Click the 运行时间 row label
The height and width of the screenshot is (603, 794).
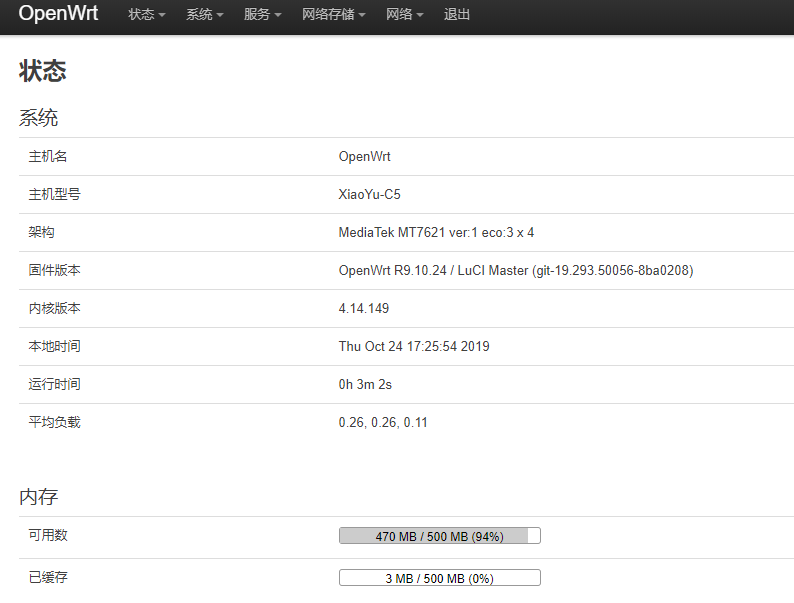pyautogui.click(x=54, y=384)
